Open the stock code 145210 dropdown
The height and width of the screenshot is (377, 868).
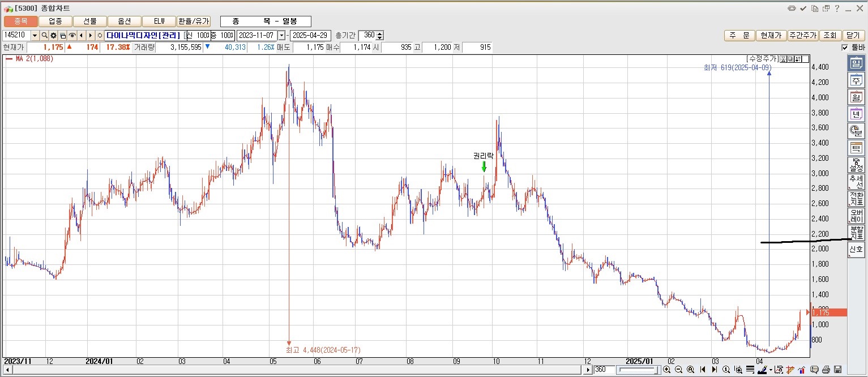(x=35, y=36)
